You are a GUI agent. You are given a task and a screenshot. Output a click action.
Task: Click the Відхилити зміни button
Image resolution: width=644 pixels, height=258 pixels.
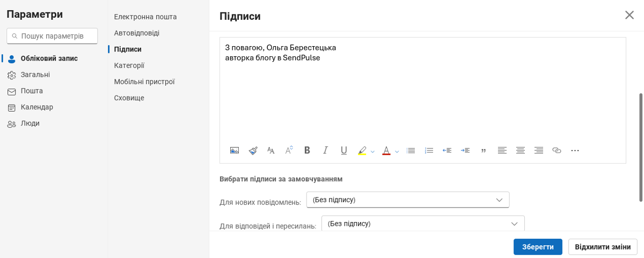coord(603,247)
